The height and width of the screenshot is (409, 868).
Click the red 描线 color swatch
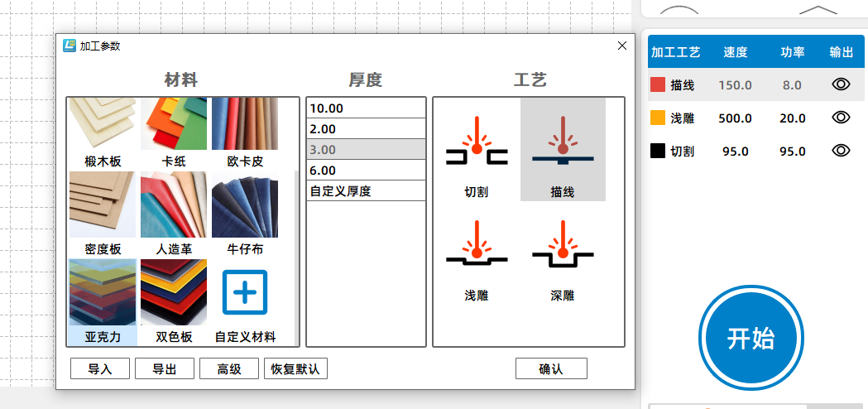(x=658, y=84)
